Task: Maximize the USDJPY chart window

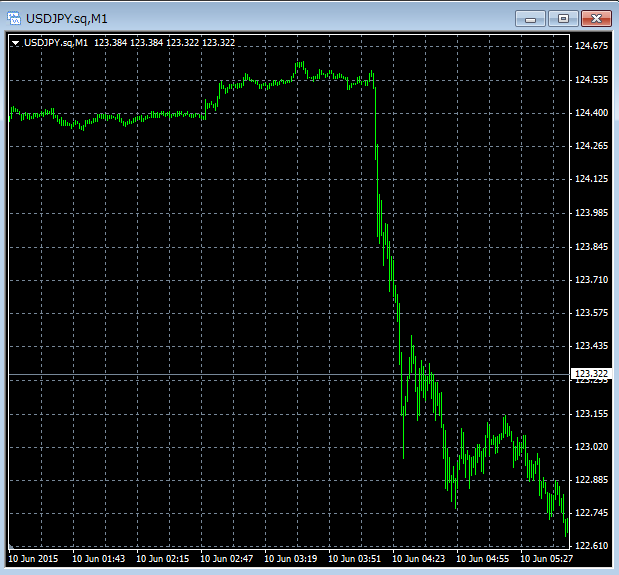Action: coord(562,18)
